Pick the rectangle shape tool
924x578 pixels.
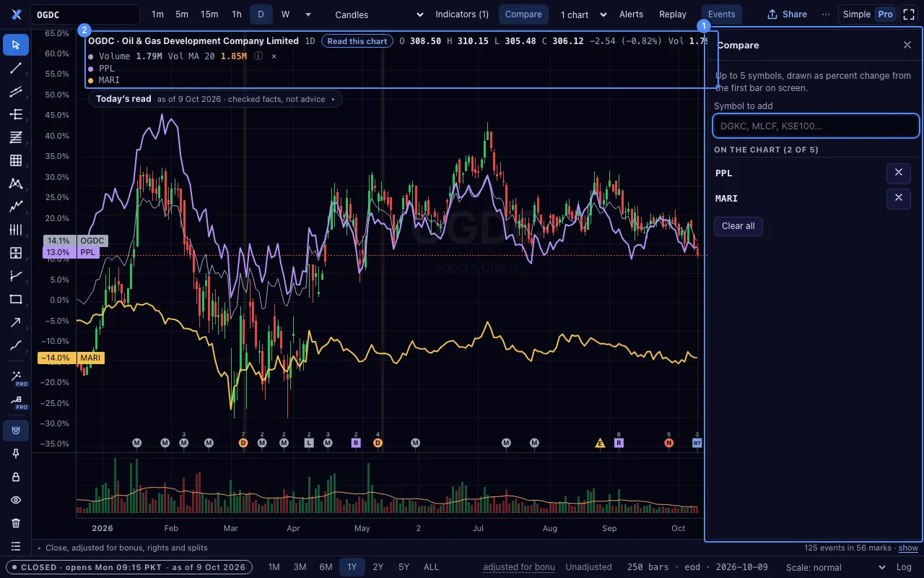click(16, 299)
